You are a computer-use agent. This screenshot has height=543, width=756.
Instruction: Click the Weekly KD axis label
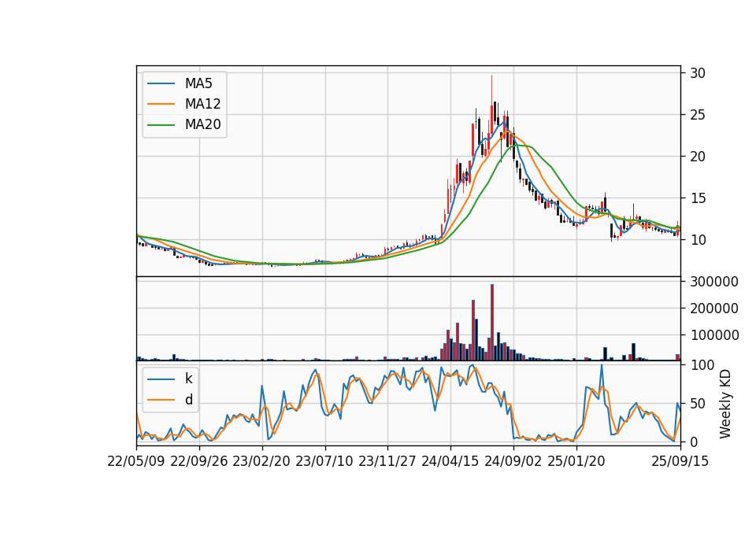pyautogui.click(x=725, y=404)
